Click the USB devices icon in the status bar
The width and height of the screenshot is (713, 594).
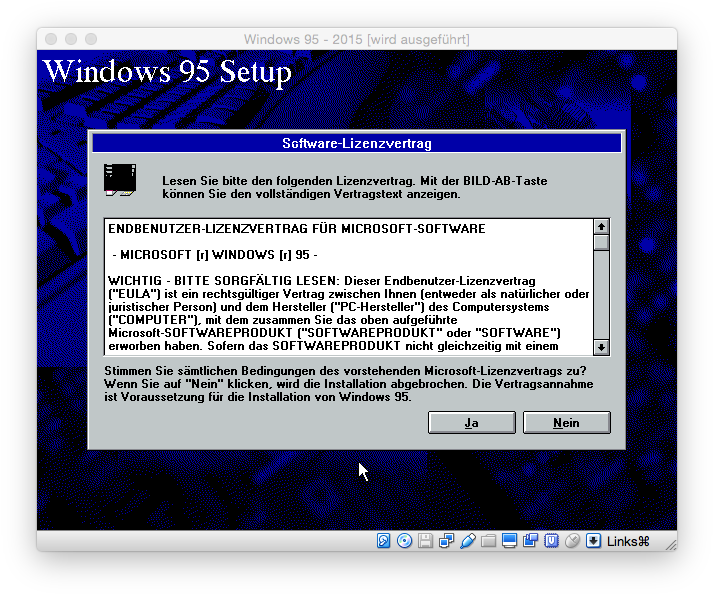pos(467,541)
